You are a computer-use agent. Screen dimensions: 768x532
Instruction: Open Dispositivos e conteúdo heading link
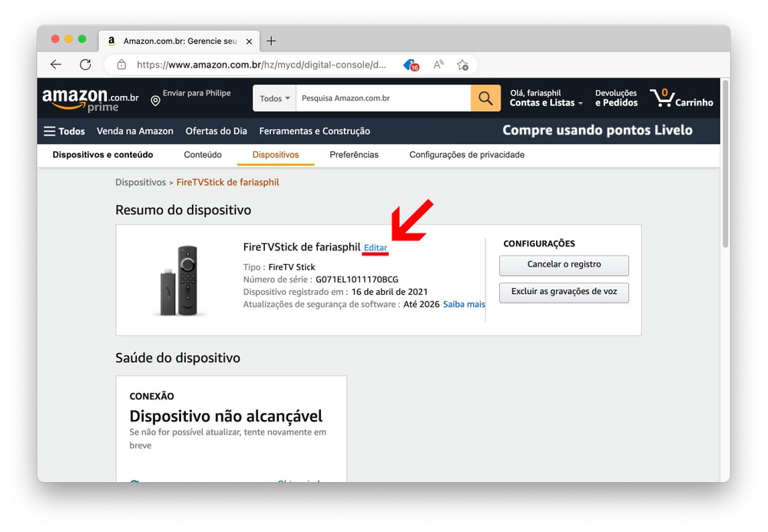[x=103, y=154]
